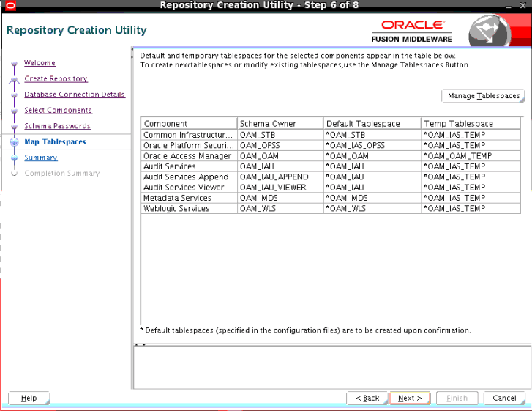The image size is (532, 411).
Task: Open the Manage Tablespaces dialog
Action: (x=483, y=96)
